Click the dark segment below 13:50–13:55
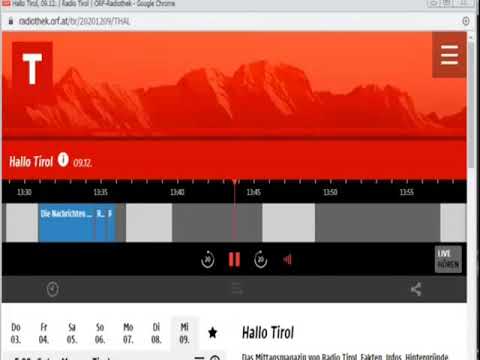 pos(378,222)
